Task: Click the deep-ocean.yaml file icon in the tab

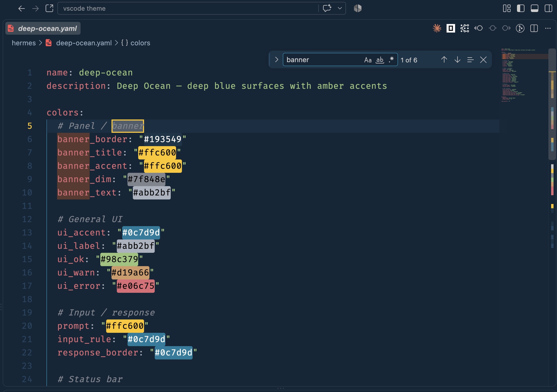Action: (x=11, y=28)
